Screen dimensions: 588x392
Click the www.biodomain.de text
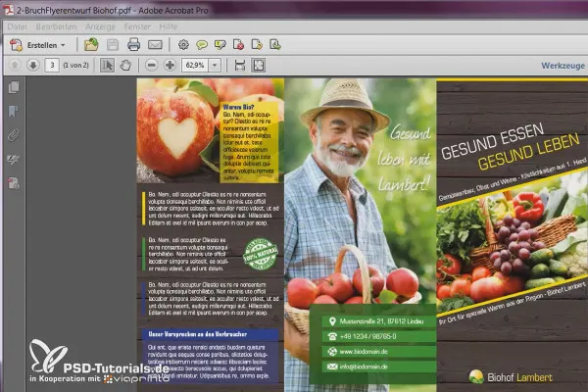click(x=364, y=352)
